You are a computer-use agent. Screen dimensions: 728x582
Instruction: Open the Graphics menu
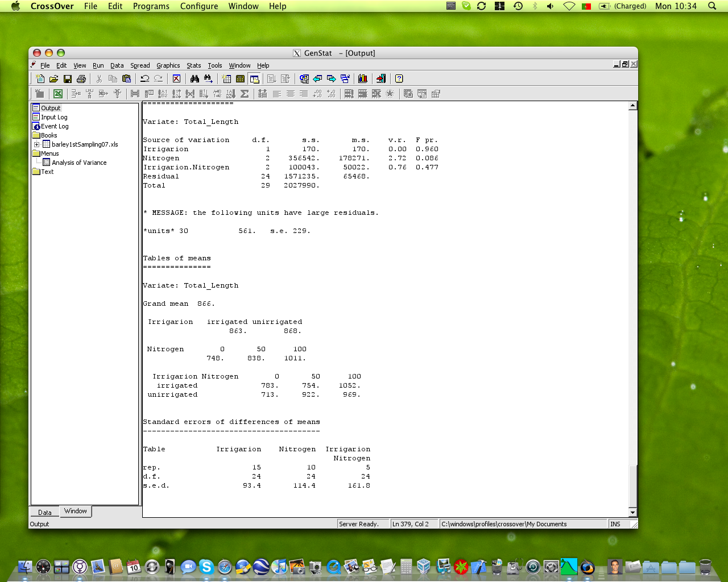tap(168, 65)
